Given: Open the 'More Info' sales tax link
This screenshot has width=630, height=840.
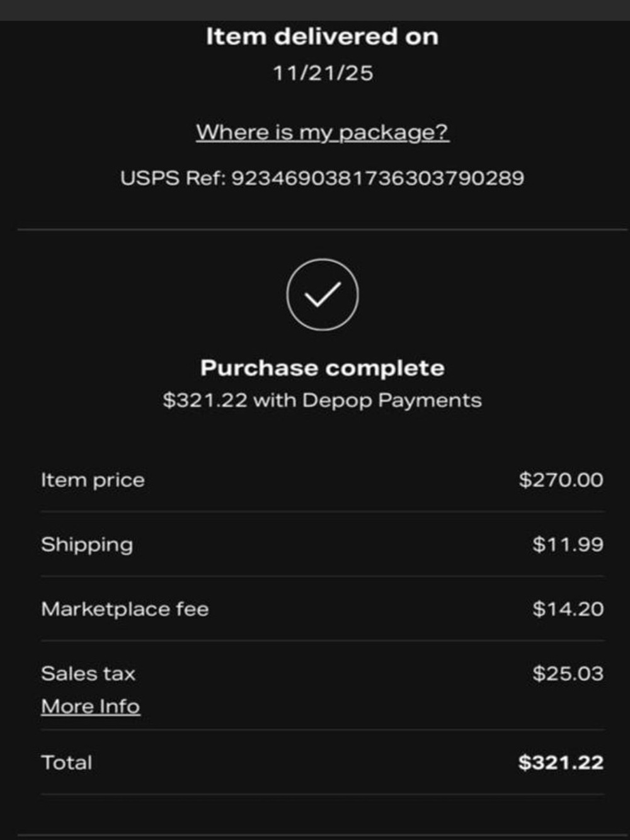Looking at the screenshot, I should point(91,706).
